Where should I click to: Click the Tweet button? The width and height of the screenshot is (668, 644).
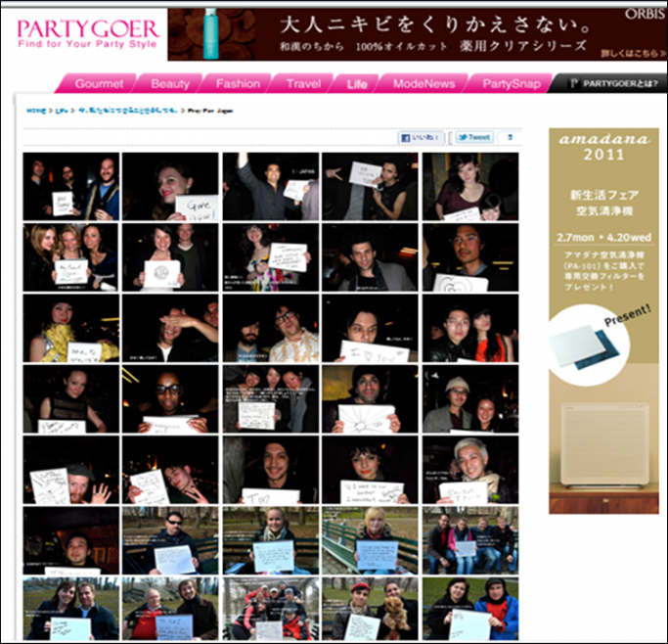pos(472,138)
